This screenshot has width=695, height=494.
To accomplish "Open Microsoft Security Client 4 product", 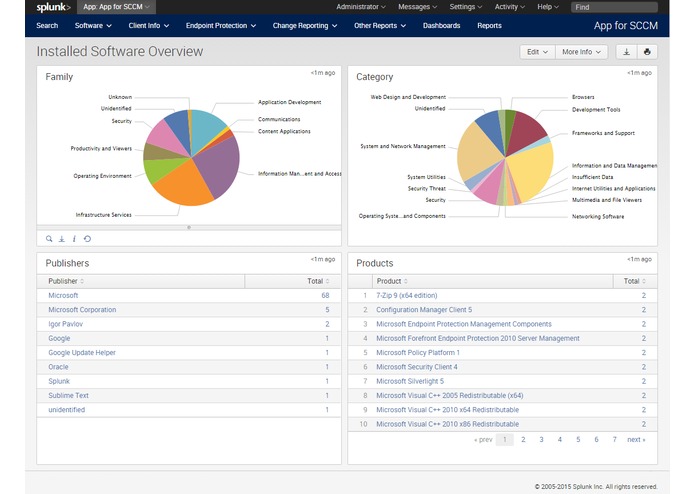I will 417,367.
